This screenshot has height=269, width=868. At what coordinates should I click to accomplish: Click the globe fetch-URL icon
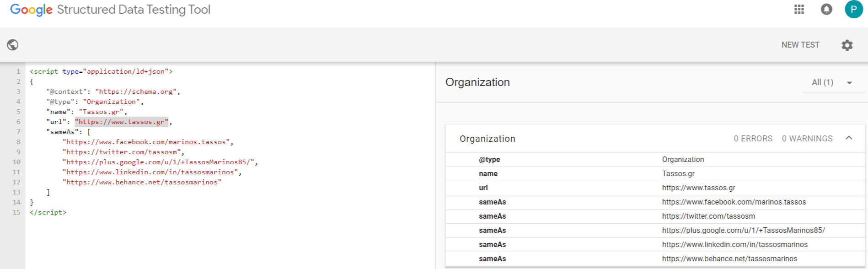[x=13, y=45]
